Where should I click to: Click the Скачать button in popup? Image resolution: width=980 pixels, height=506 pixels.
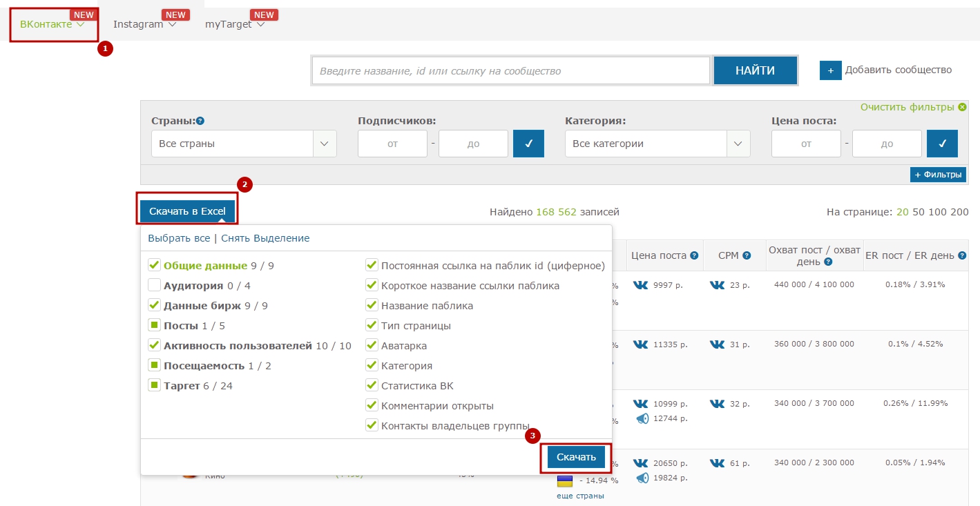[576, 457]
